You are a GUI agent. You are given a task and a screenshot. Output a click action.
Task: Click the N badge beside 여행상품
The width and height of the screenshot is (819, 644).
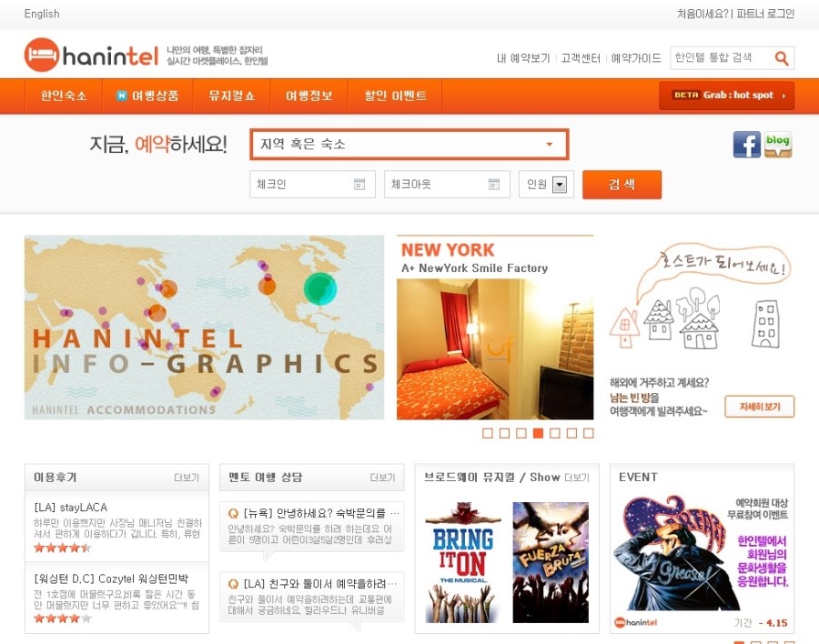point(122,96)
